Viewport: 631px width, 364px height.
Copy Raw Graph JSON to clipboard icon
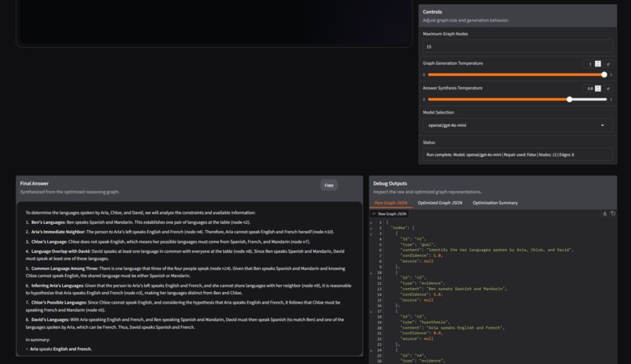(613, 214)
